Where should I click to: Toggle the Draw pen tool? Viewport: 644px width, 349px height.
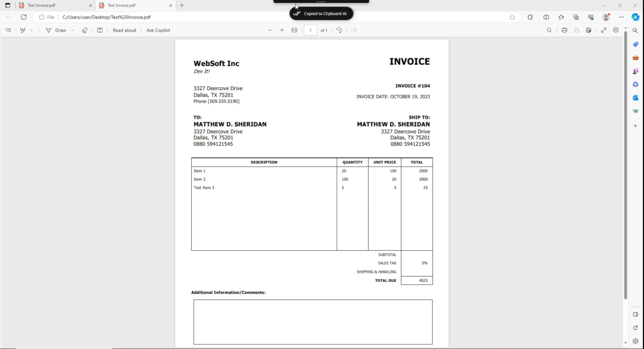(56, 30)
